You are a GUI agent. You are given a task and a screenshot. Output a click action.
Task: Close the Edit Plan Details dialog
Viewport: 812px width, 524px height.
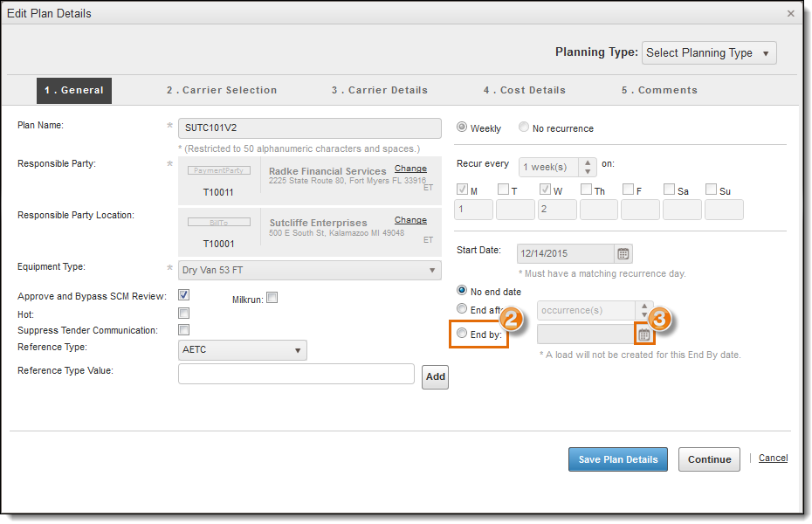point(791,13)
